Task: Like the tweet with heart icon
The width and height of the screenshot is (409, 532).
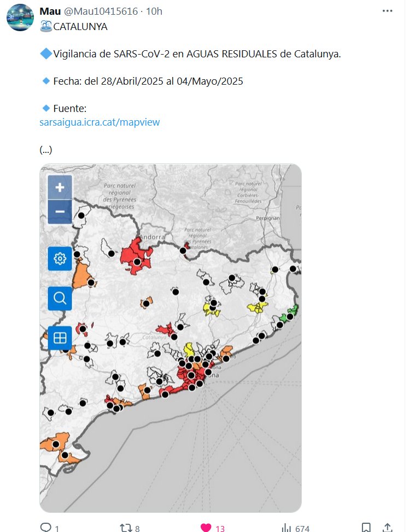Action: pos(206,528)
